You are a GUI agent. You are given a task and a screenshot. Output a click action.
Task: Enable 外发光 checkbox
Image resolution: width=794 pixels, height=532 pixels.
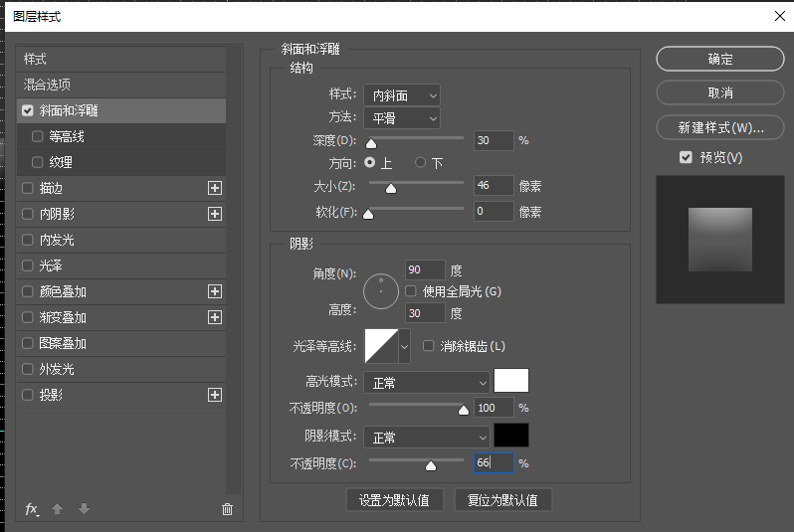click(27, 369)
